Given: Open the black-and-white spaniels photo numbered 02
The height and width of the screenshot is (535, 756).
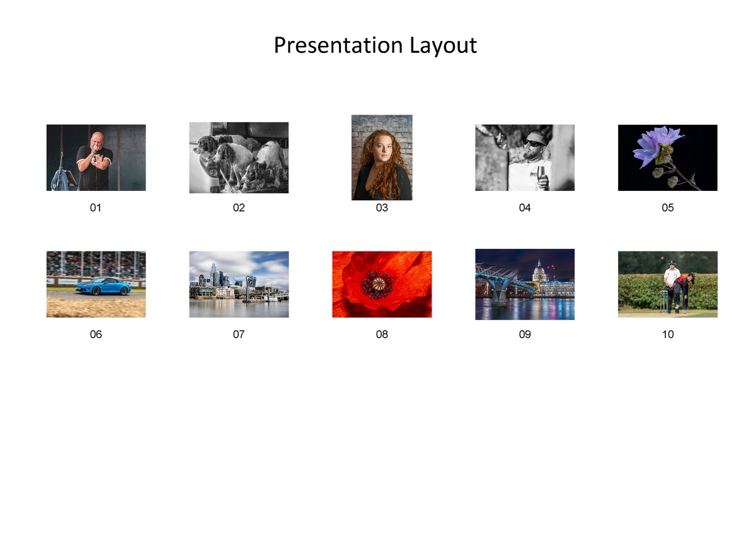Looking at the screenshot, I should (239, 158).
